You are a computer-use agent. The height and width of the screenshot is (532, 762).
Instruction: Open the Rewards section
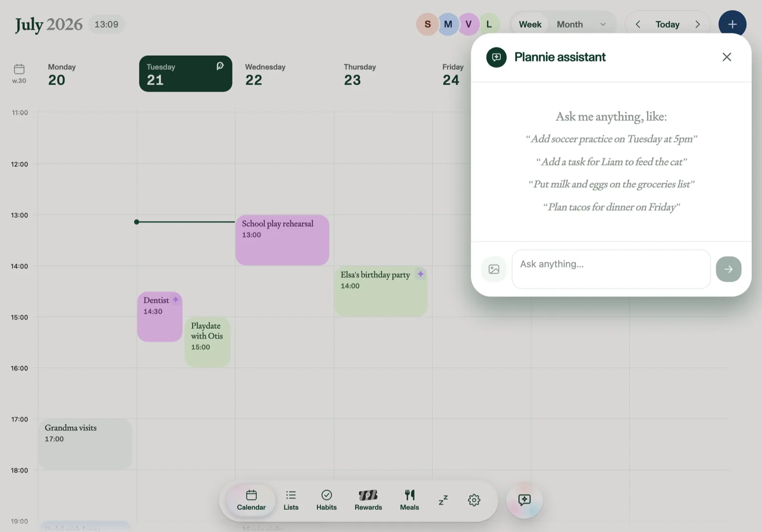click(368, 500)
